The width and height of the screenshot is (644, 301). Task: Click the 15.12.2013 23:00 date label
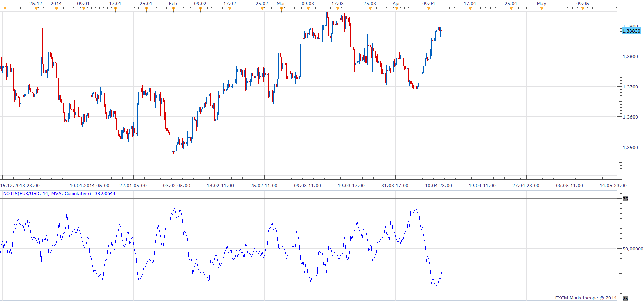pyautogui.click(x=20, y=186)
